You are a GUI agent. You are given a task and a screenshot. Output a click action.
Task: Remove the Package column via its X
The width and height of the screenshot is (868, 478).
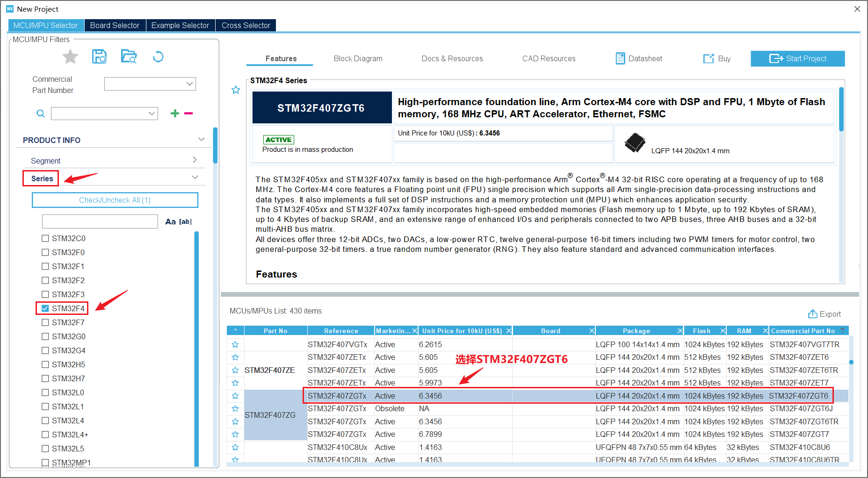point(680,331)
